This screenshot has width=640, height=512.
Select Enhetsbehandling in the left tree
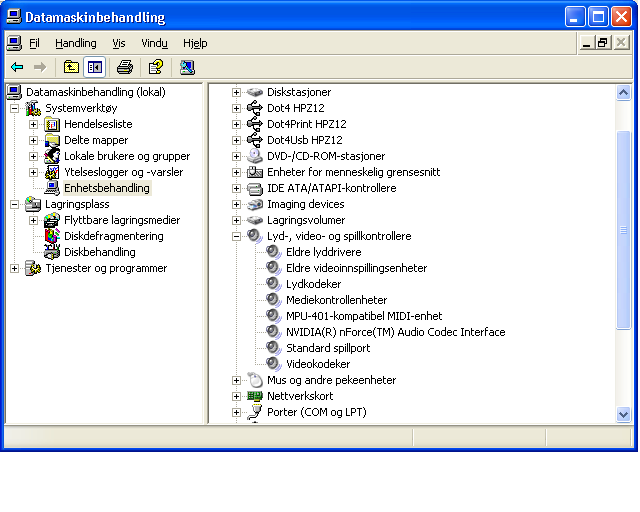coord(106,188)
